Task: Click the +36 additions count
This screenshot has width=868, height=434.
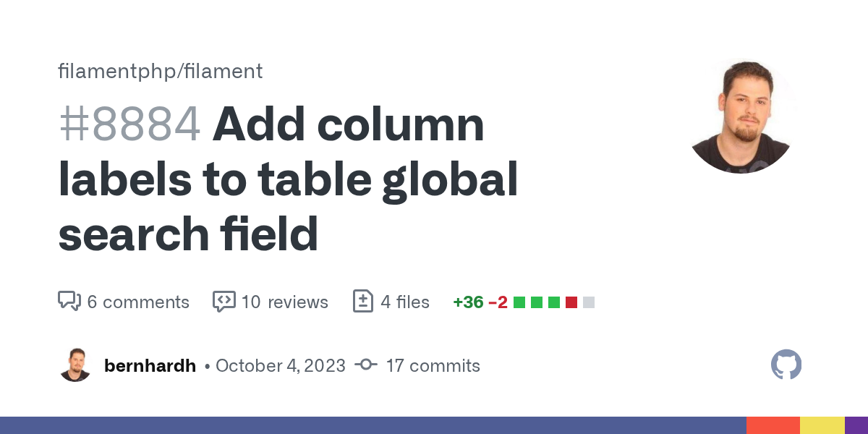Action: point(468,302)
